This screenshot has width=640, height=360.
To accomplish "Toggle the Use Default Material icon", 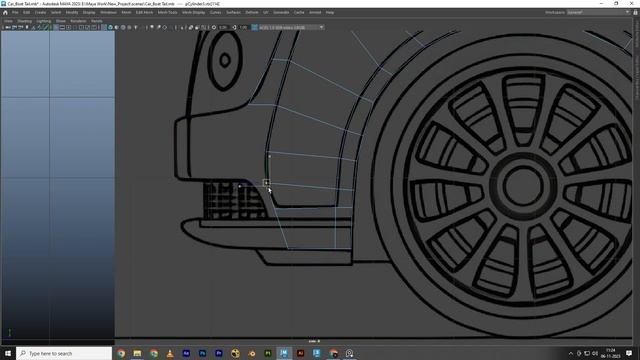I will pos(117,27).
